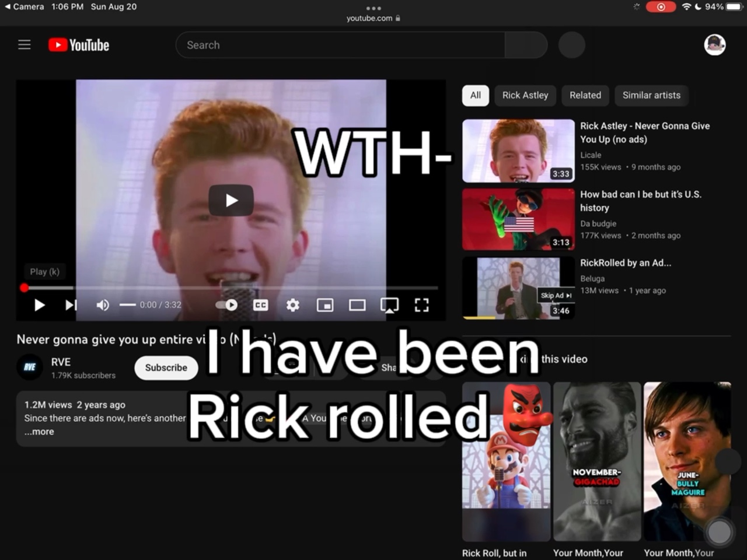Open AirPlay casting options
The height and width of the screenshot is (560, 747).
[x=389, y=305]
